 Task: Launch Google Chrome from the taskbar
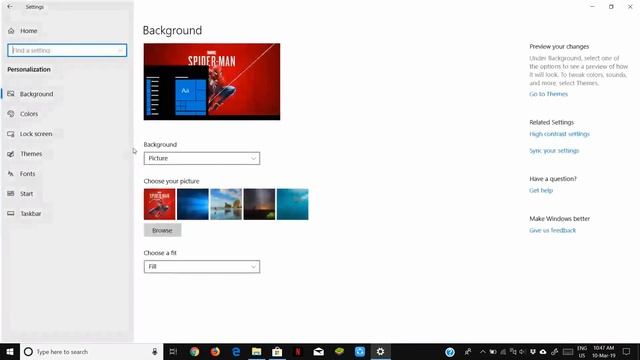[195, 352]
